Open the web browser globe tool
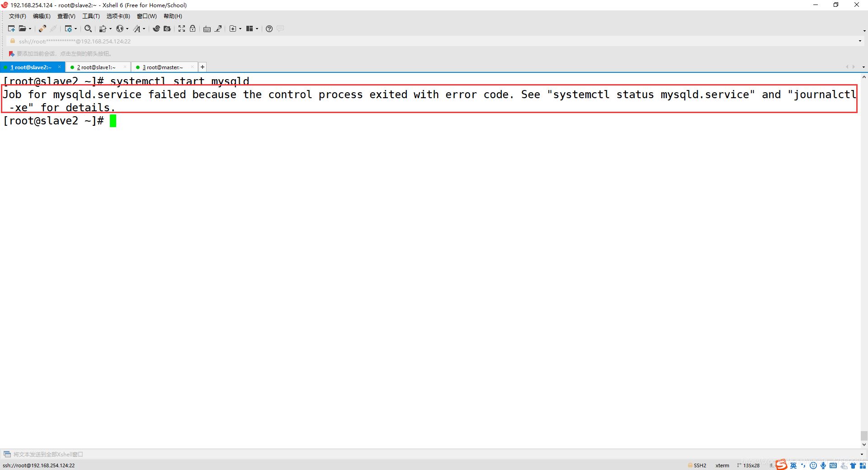868x470 pixels. 120,28
